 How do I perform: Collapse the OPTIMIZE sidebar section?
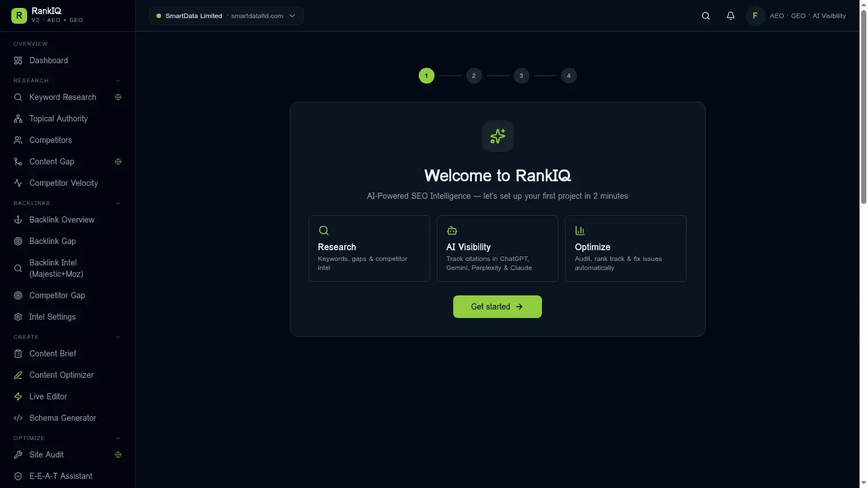pyautogui.click(x=118, y=438)
